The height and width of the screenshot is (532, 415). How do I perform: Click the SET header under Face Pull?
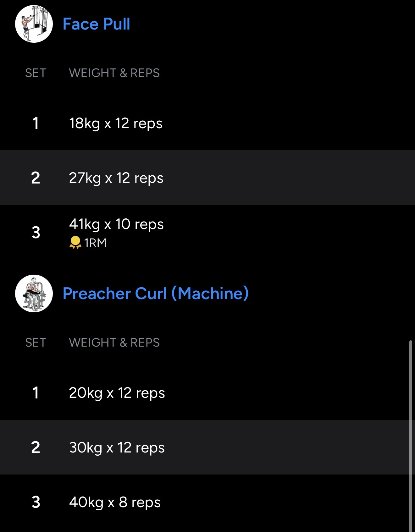[x=36, y=73]
